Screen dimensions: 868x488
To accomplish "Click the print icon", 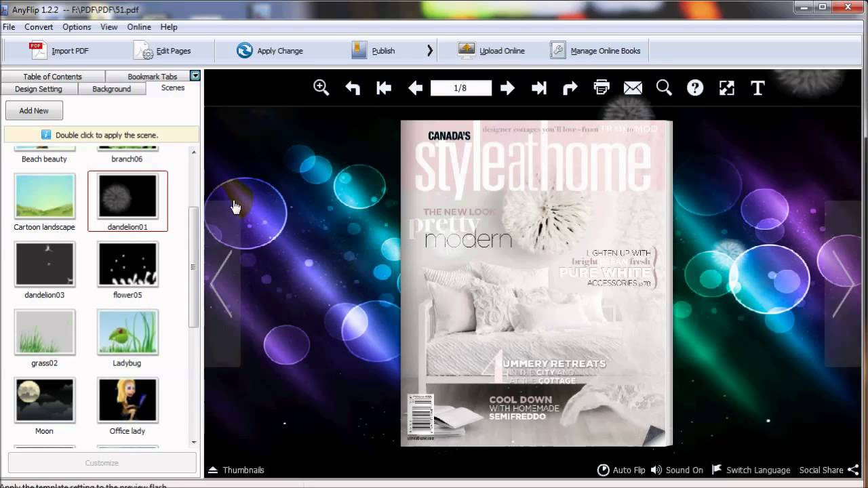I will pos(601,87).
